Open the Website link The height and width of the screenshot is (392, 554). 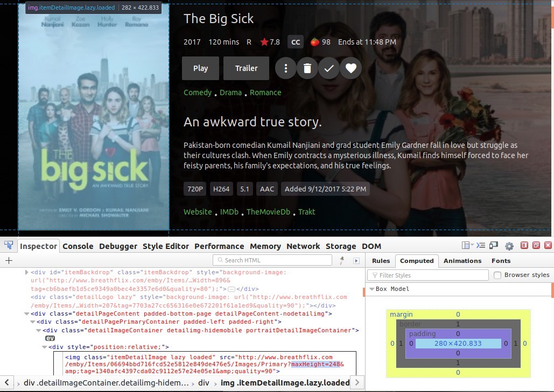[198, 212]
